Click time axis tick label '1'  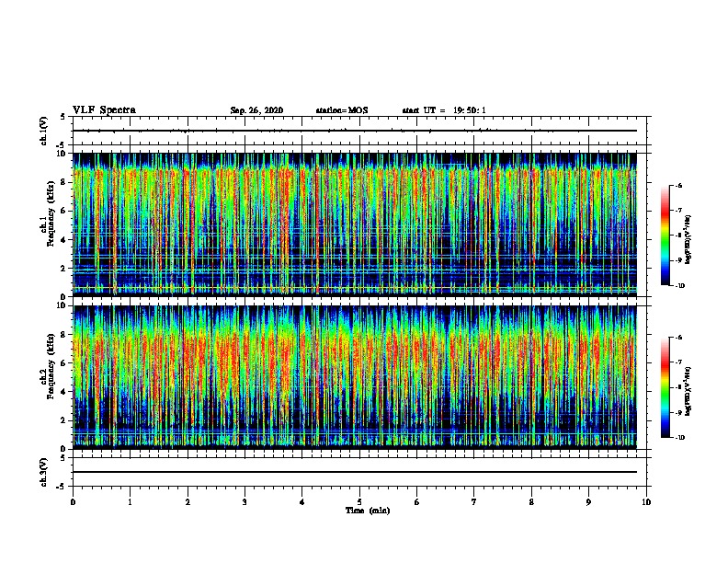coord(130,502)
